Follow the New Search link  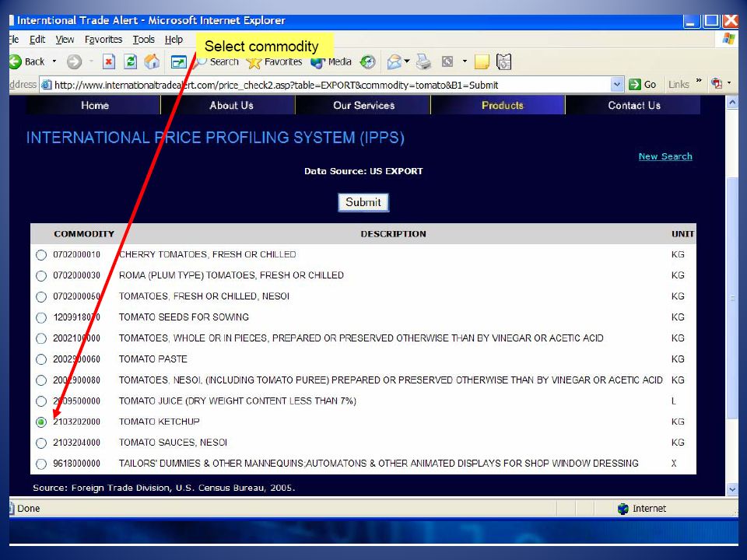tap(665, 156)
